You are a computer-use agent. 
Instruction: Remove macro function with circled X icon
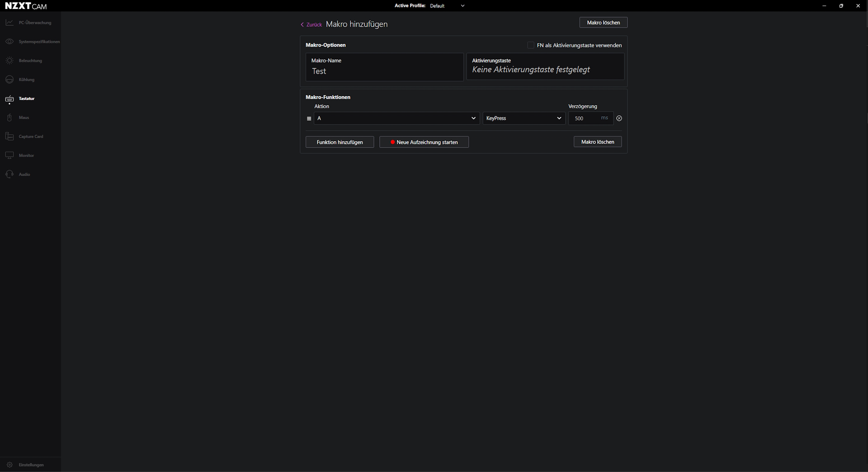[619, 119]
